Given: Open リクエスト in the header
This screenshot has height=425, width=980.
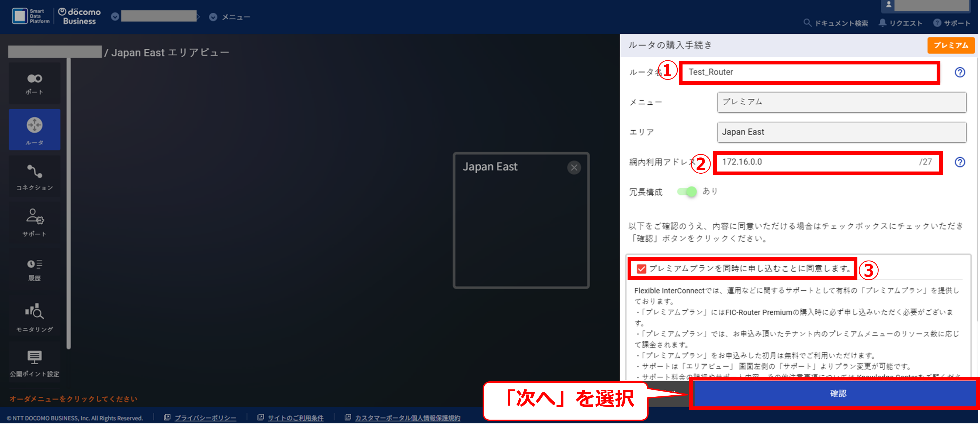Looking at the screenshot, I should click(900, 23).
